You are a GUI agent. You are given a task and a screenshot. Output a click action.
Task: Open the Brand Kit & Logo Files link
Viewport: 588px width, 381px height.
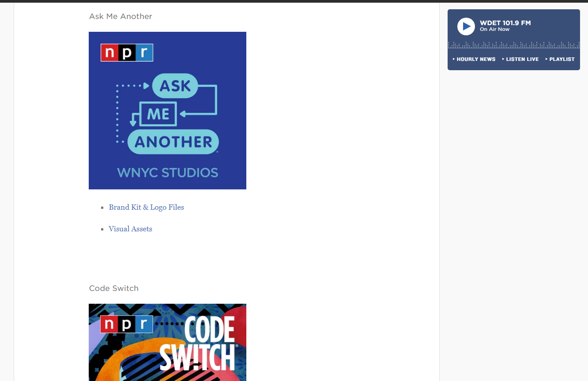[x=146, y=207]
